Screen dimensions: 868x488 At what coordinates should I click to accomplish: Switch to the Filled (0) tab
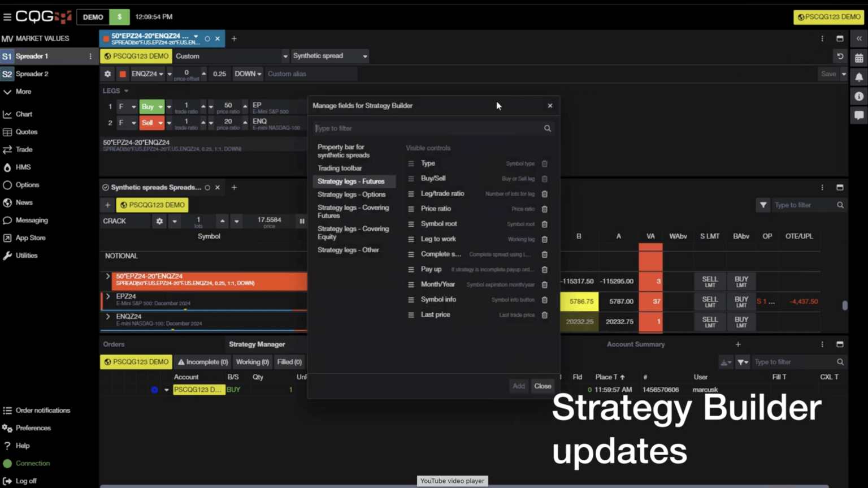(x=289, y=361)
